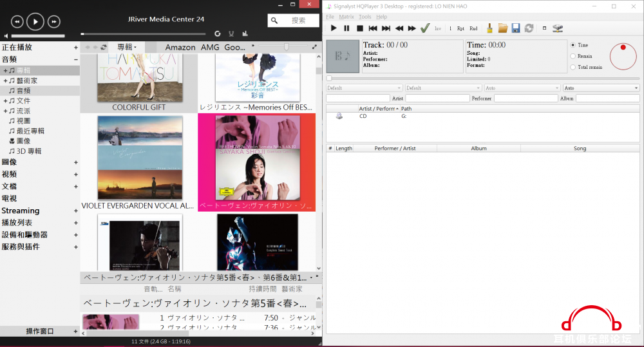Click the network drive icon in HQPlayer toolbar
This screenshot has height=347, width=644.
[x=557, y=28]
